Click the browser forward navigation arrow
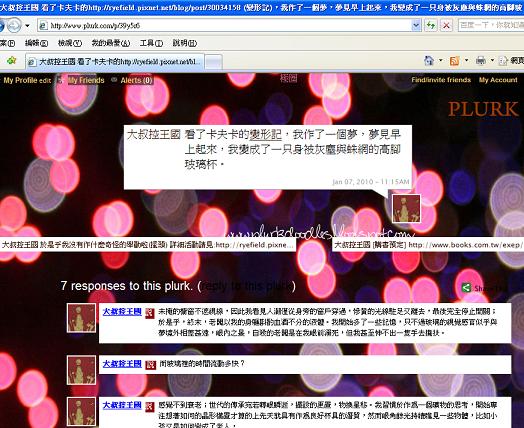Image resolution: width=524 pixels, height=428 pixels. click(14, 25)
